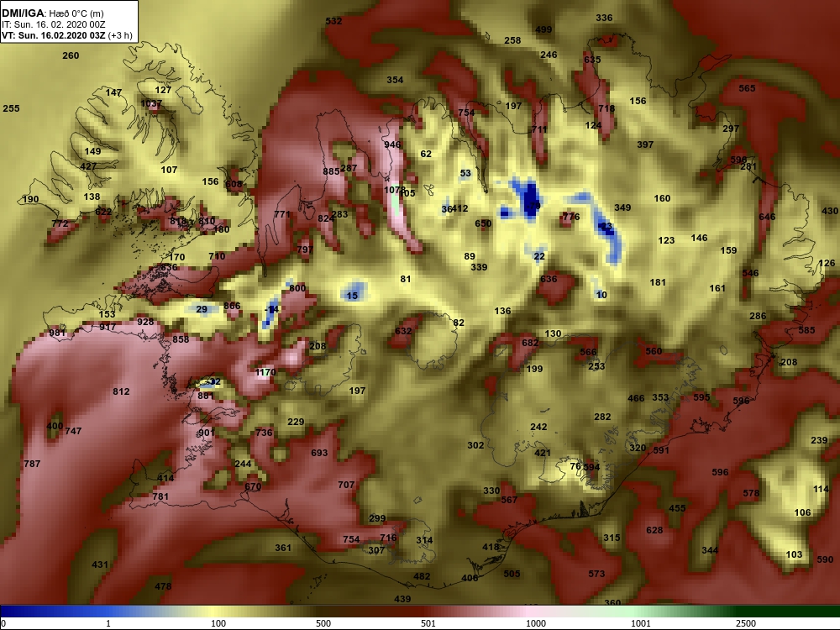
Task: Click the south-coast value '439'
Action: point(403,600)
